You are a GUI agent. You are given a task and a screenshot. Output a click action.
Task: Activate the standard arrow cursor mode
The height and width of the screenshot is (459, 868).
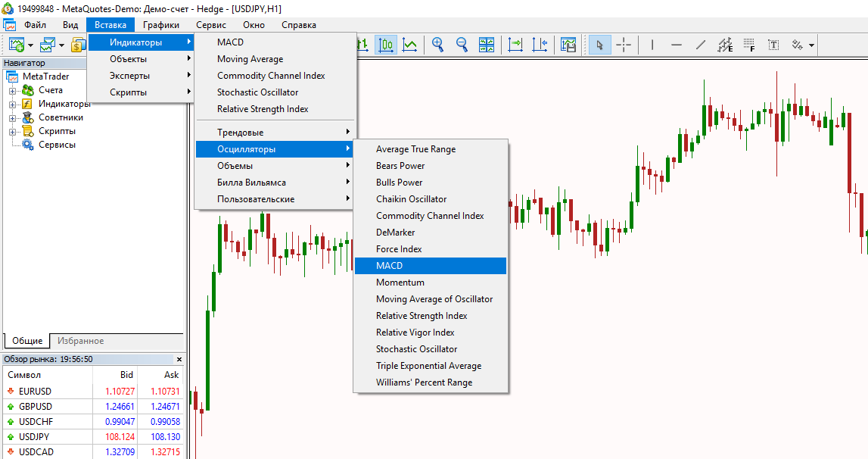point(599,45)
